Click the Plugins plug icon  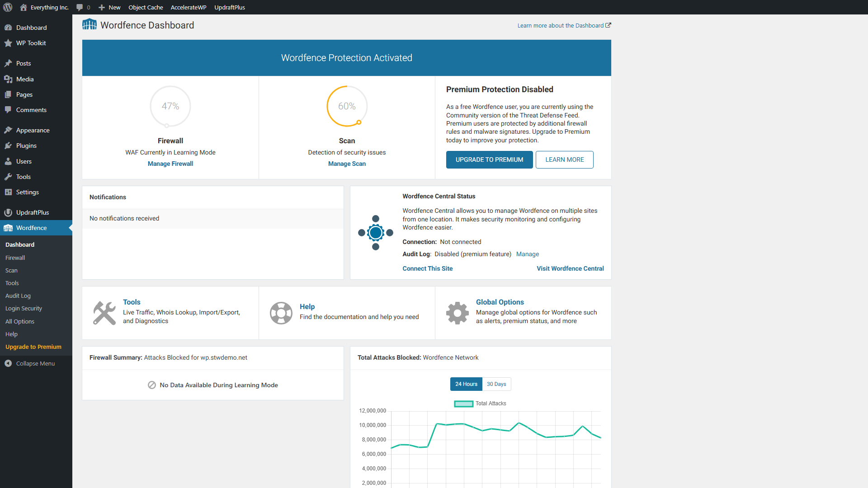tap(8, 145)
